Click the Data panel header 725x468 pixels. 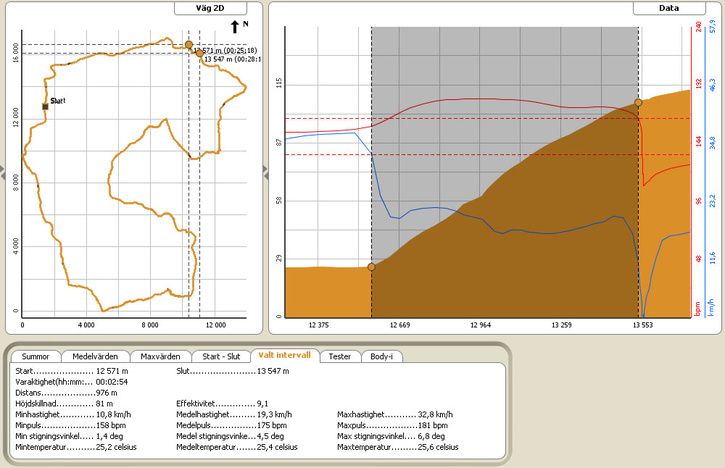pos(669,8)
